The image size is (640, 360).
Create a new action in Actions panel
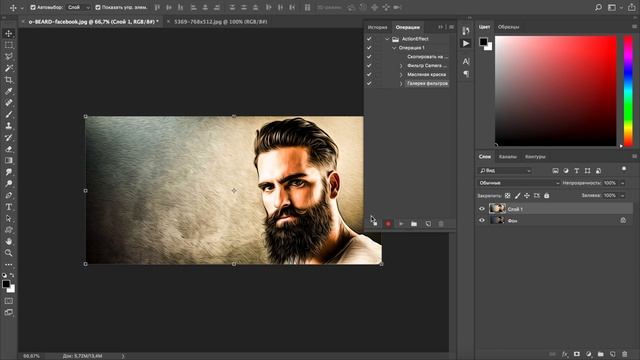(428, 224)
